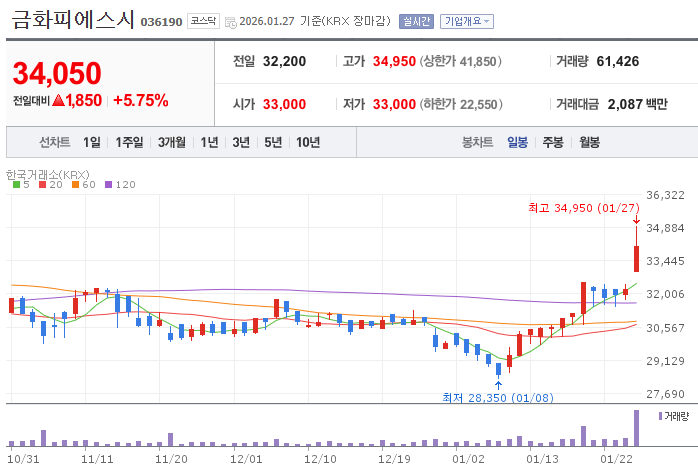The image size is (698, 471).
Task: Click the 시가 value 33,000
Action: pos(284,104)
